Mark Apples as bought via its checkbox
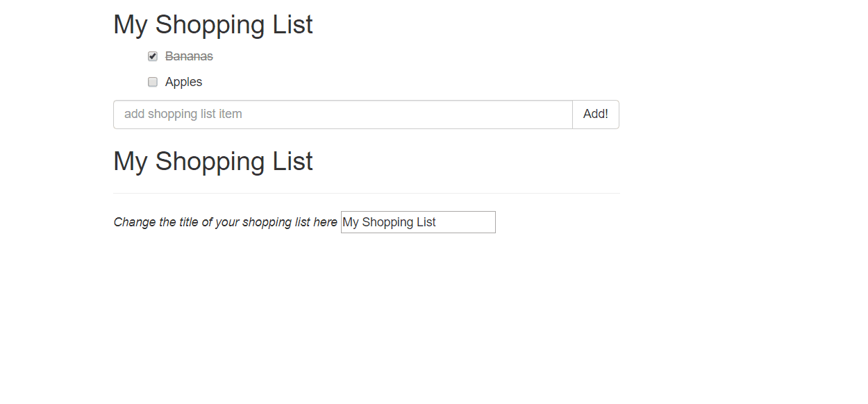868x404 pixels. tap(153, 82)
